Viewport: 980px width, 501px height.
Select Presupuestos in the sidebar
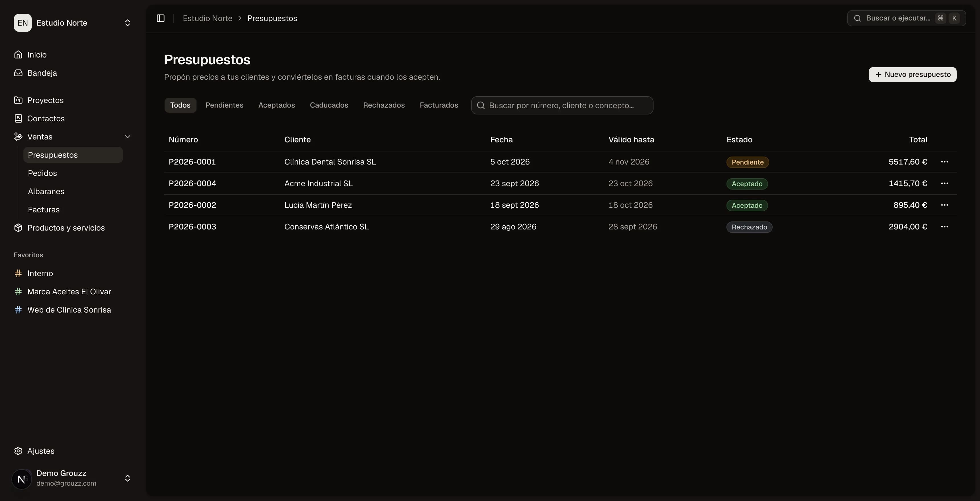73,155
